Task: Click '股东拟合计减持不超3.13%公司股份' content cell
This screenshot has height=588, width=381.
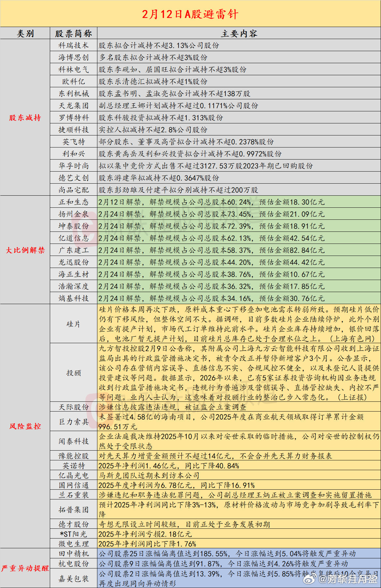Action: pos(239,45)
